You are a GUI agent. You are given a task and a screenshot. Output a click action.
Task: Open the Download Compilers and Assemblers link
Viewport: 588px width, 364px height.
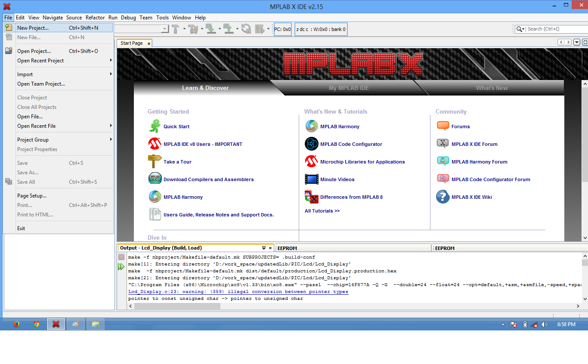pos(209,179)
